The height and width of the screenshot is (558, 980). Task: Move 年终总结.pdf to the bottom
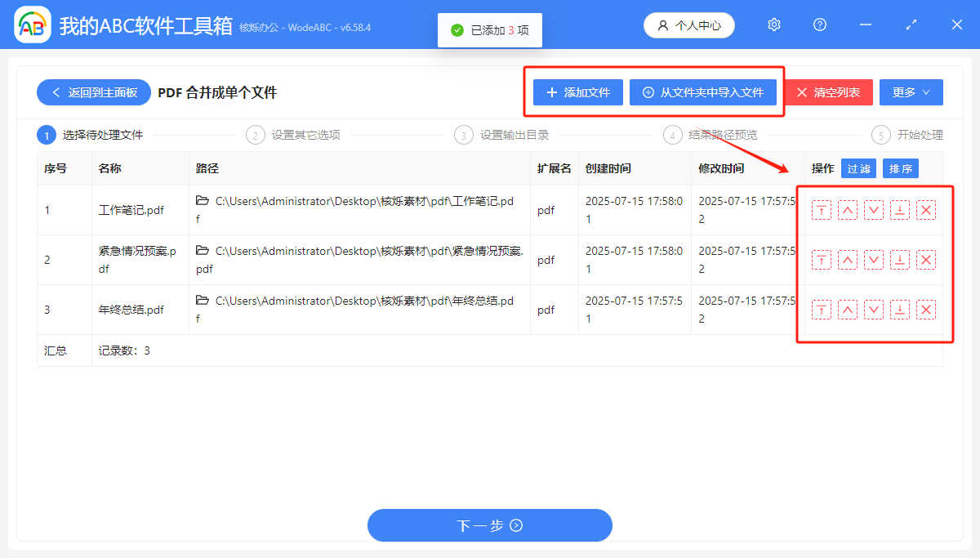pos(900,309)
